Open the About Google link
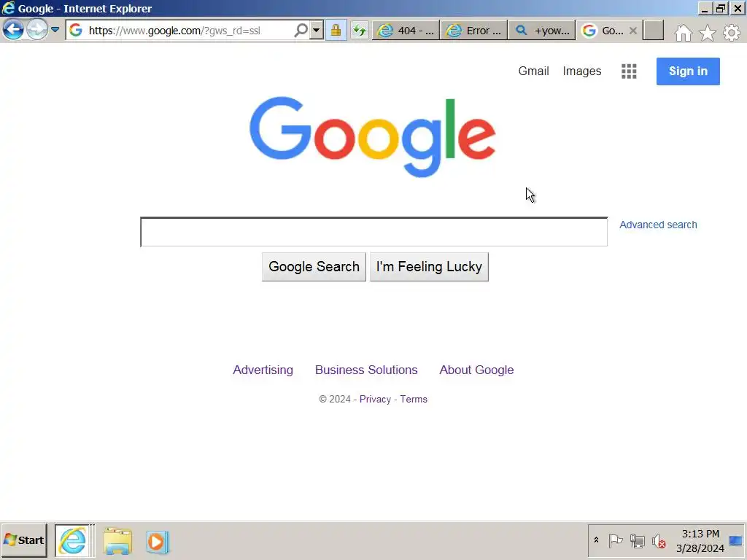 (476, 370)
